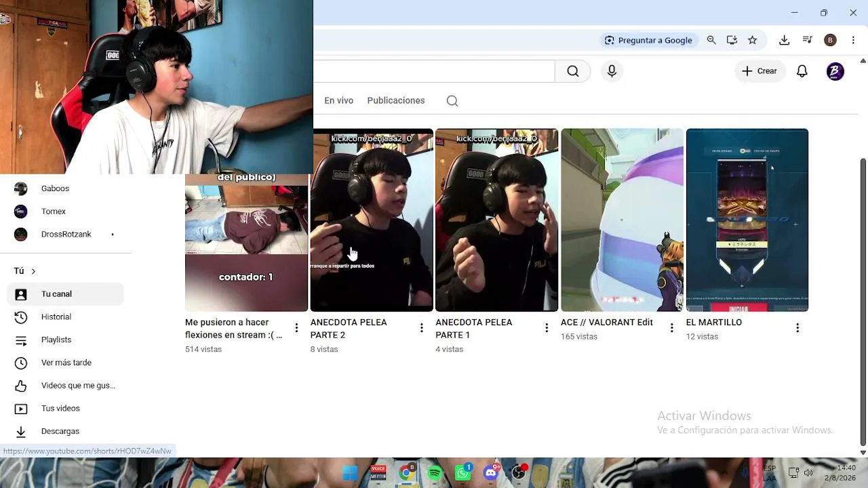The width and height of the screenshot is (868, 488).
Task: Open the Windows Start button
Action: pos(350,472)
